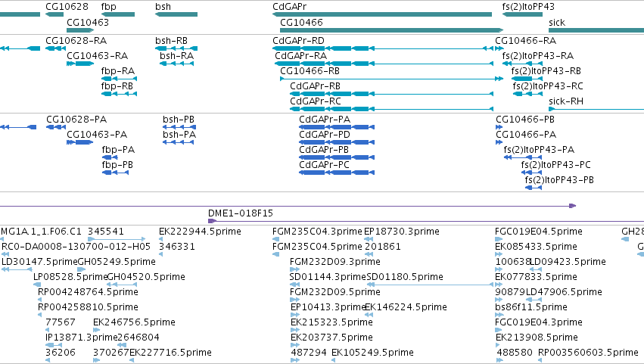Image resolution: width=644 pixels, height=364 pixels.
Task: Open EST 345541
Action: (x=105, y=232)
